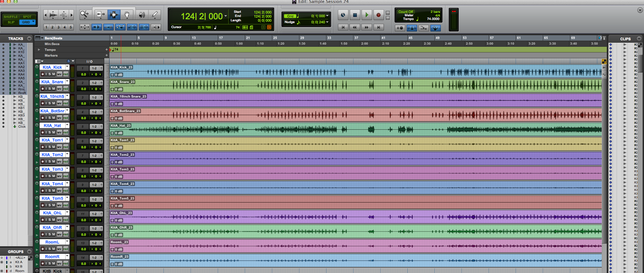Select the Trim tool
This screenshot has width=644, height=273.
(100, 15)
